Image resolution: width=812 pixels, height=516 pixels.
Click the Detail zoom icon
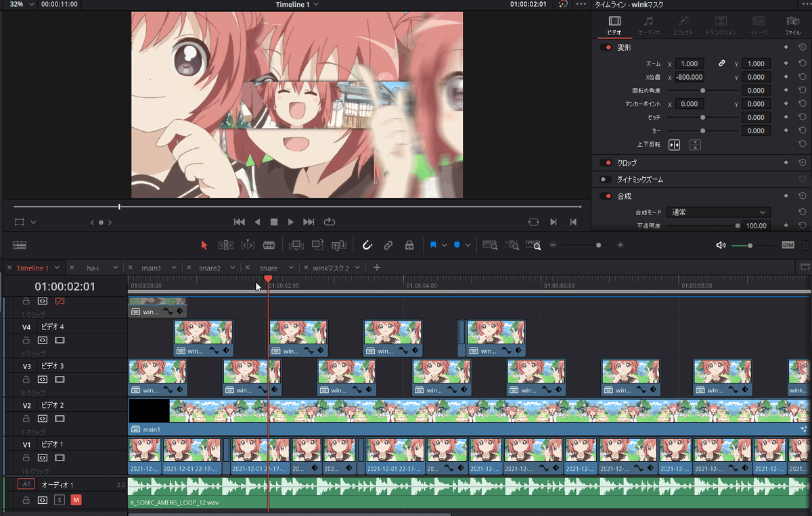point(513,245)
